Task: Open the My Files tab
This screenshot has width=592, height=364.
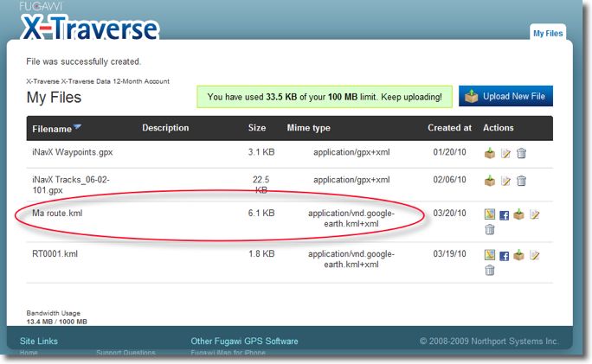Action: (548, 33)
